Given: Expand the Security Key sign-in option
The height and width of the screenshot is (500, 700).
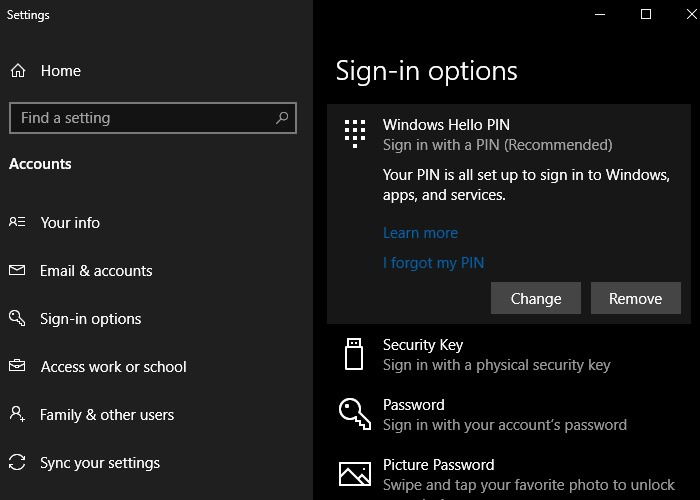Looking at the screenshot, I should [x=509, y=354].
